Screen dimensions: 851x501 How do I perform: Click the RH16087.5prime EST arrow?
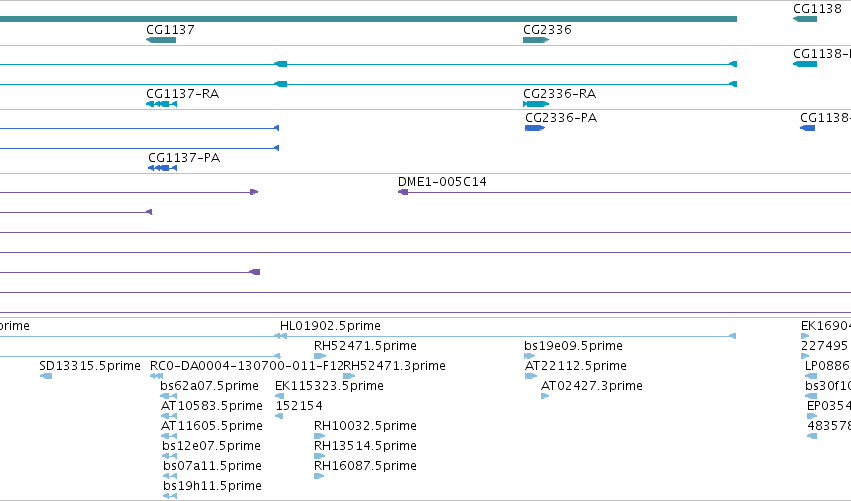[x=319, y=476]
